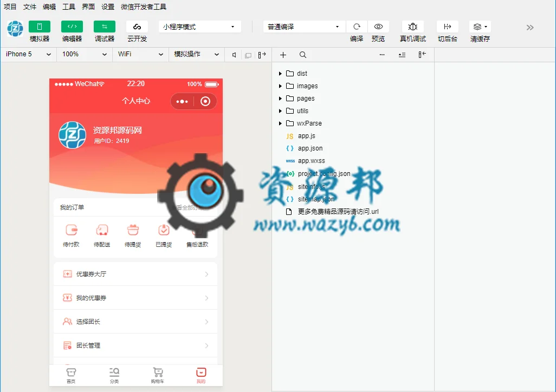The height and width of the screenshot is (392, 556).
Task: Open the iPhone 5 device dropdown
Action: [28, 54]
